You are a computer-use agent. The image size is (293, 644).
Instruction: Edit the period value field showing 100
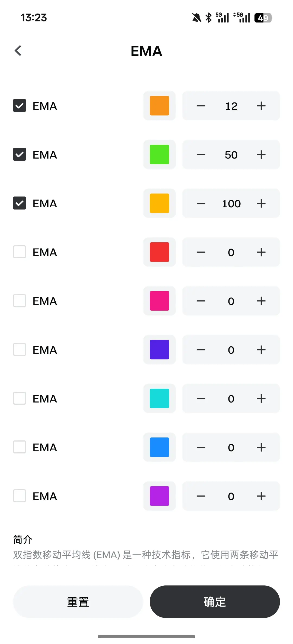click(231, 204)
